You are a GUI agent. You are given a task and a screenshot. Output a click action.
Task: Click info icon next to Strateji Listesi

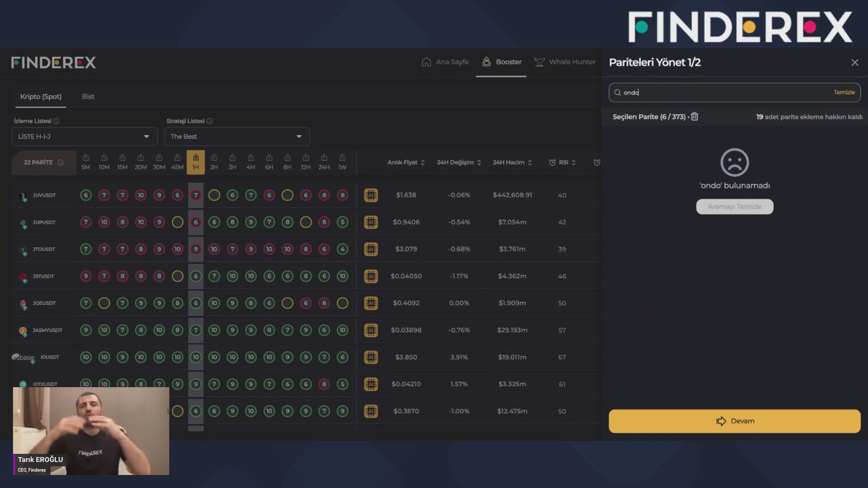click(209, 121)
